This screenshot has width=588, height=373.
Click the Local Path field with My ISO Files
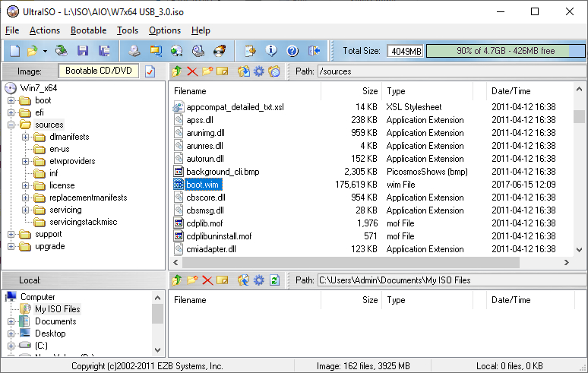[452, 280]
